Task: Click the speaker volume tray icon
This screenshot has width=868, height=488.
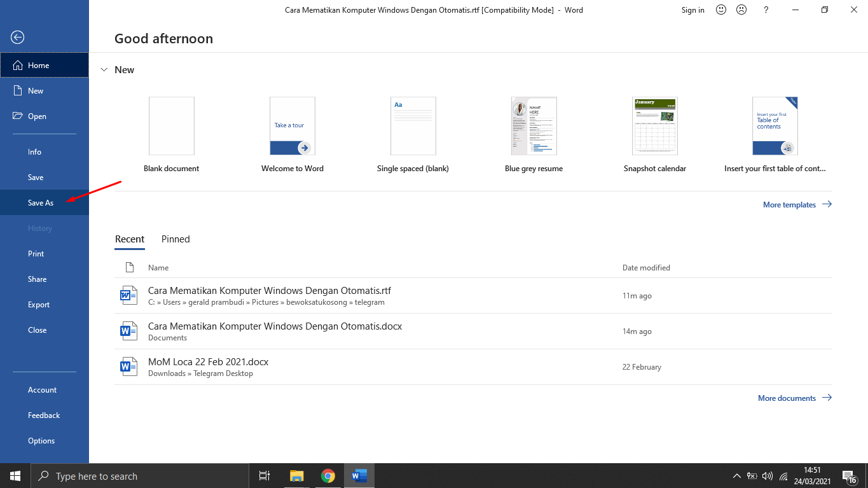Action: tap(768, 476)
